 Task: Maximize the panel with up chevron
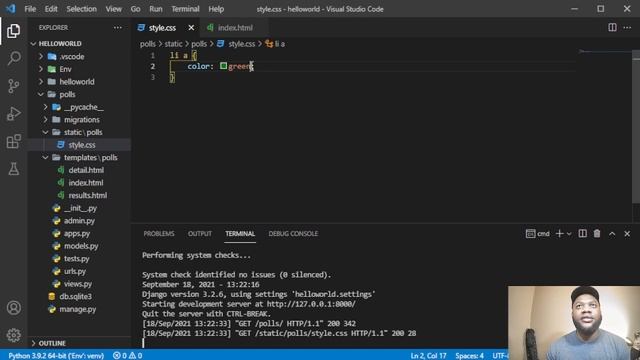point(612,233)
